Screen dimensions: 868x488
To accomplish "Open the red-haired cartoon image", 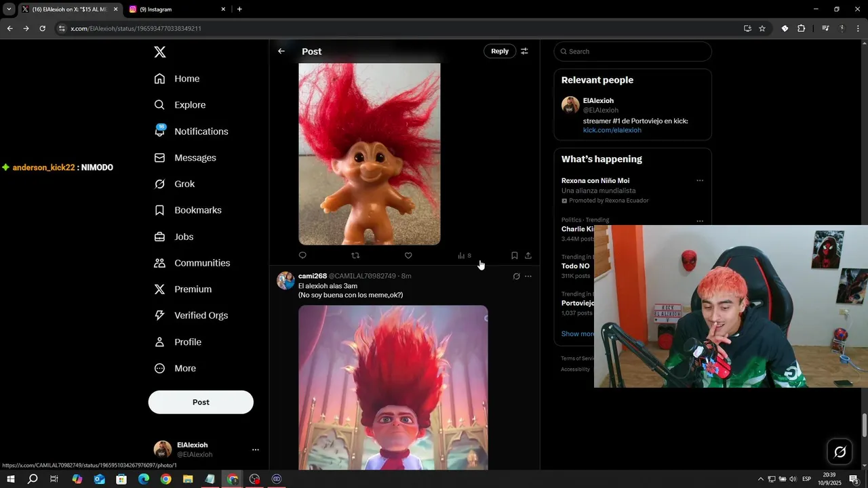I will pyautogui.click(x=393, y=387).
